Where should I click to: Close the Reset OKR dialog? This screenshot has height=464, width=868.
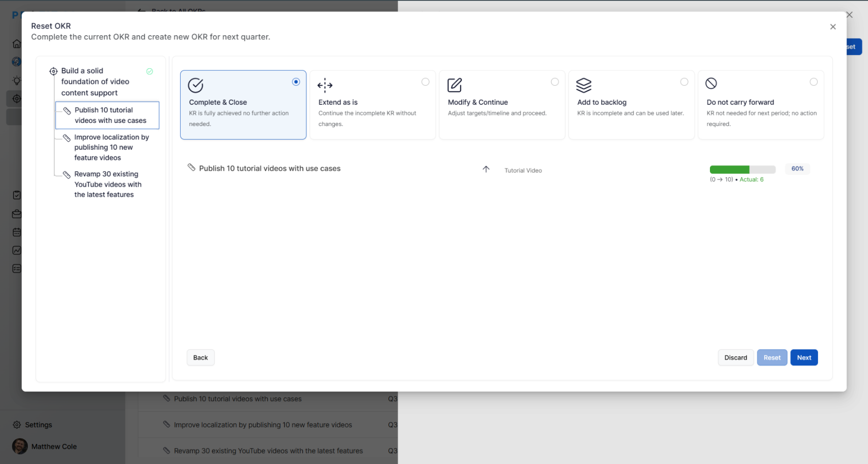click(x=832, y=27)
